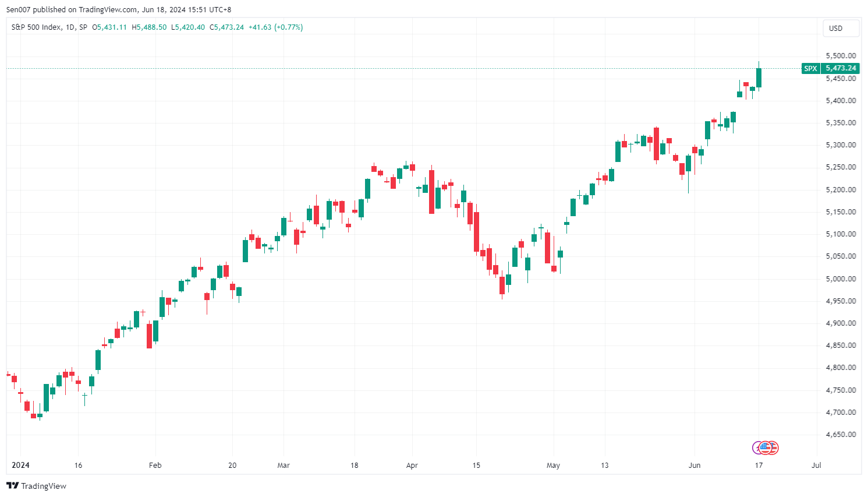868x497 pixels.
Task: Click the Apr label on time axis
Action: point(412,466)
